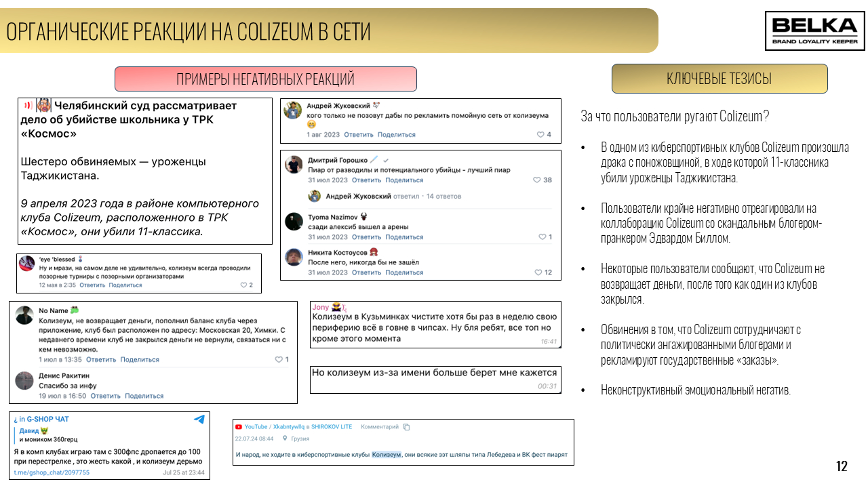Like Никита Костюсов's comment with 12 likes

(538, 272)
